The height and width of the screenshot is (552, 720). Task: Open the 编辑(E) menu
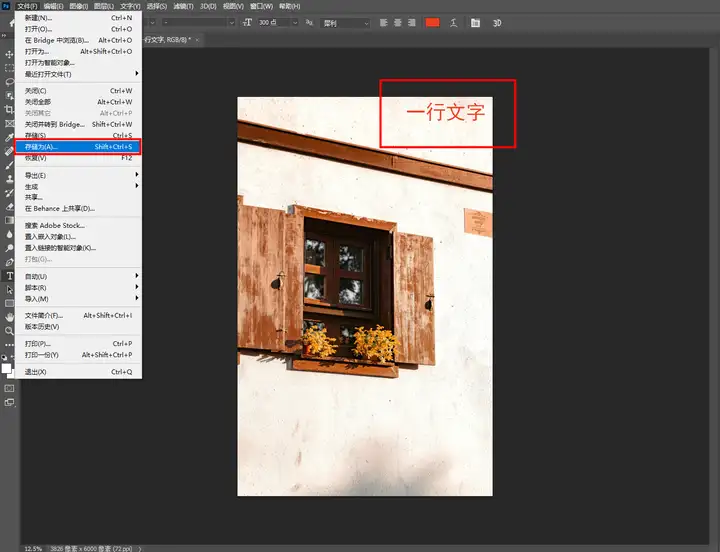pyautogui.click(x=53, y=6)
